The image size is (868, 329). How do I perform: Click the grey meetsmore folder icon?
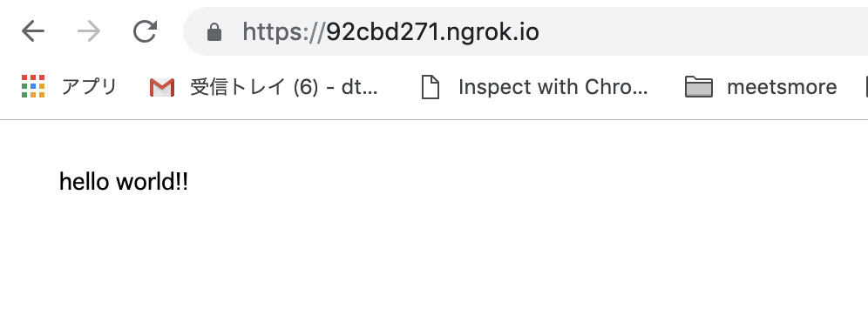click(x=699, y=87)
